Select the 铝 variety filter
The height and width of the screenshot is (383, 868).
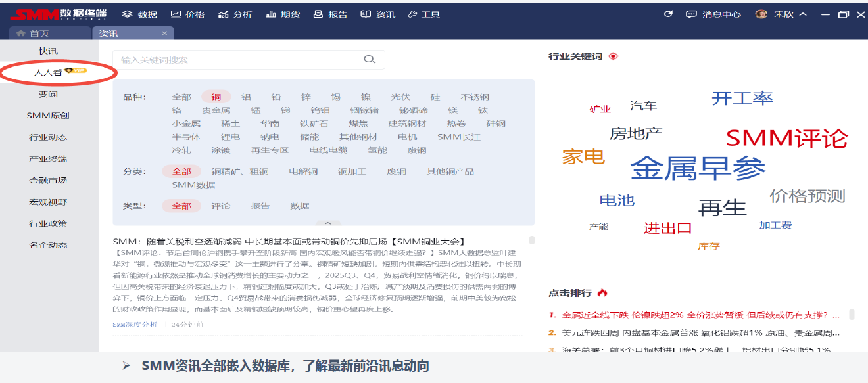coord(246,97)
